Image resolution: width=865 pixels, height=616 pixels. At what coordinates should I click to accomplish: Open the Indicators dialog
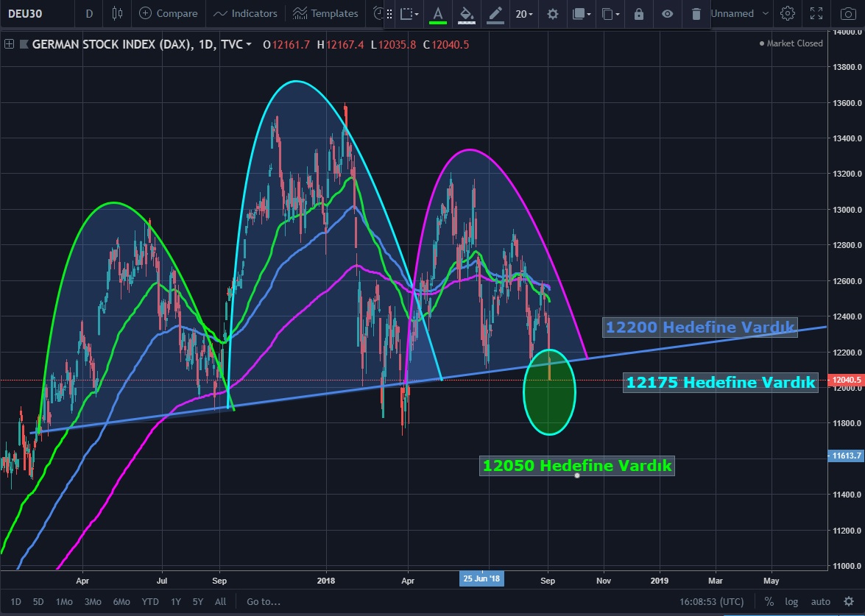tap(246, 13)
